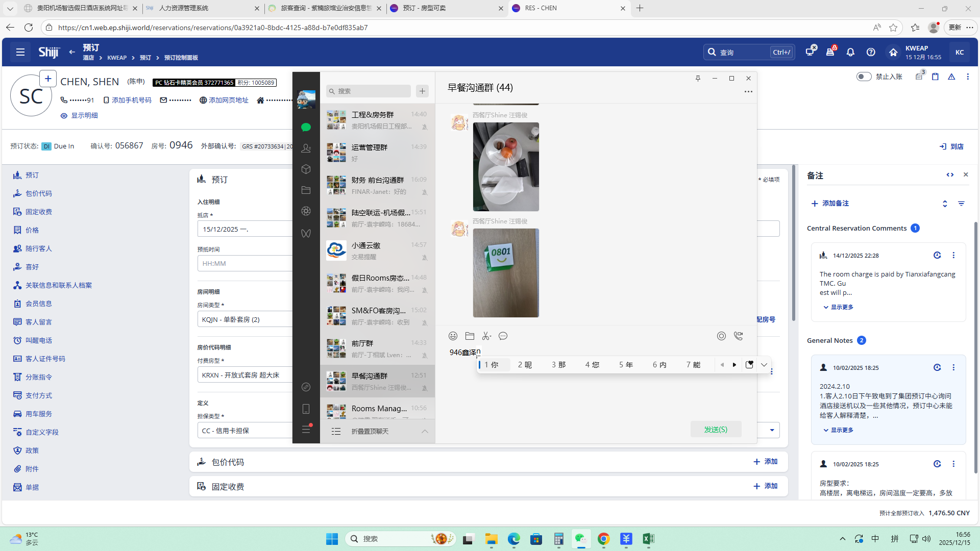Click the voice call icon in chat
980x551 pixels.
(738, 336)
